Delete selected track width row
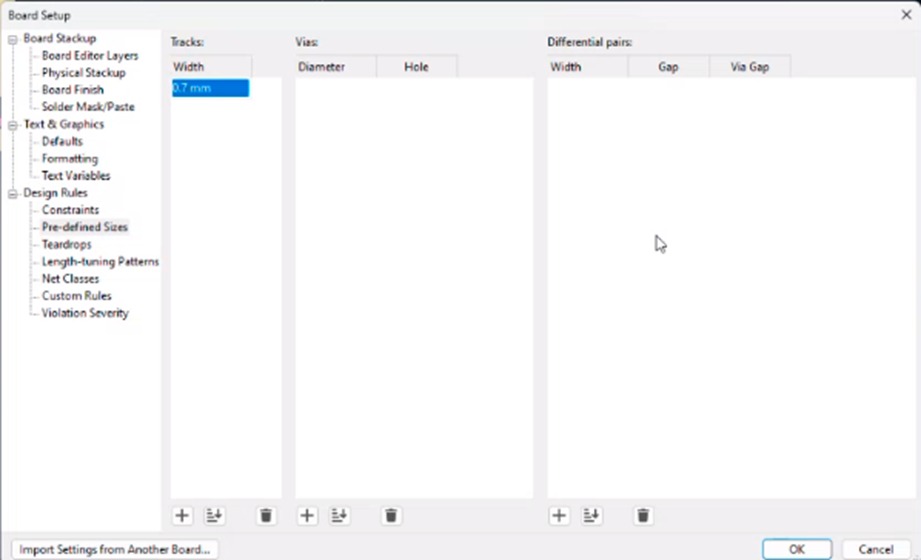The image size is (921, 560). point(266,515)
